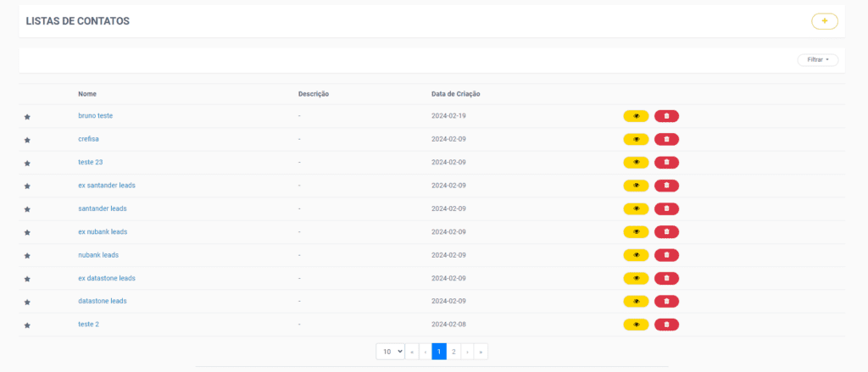Open ex santander leads link

pos(107,186)
